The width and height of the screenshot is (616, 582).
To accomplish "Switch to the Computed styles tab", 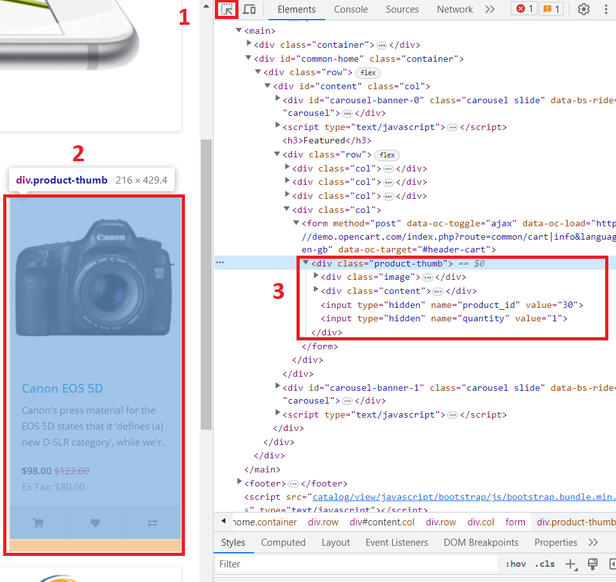I will click(283, 543).
